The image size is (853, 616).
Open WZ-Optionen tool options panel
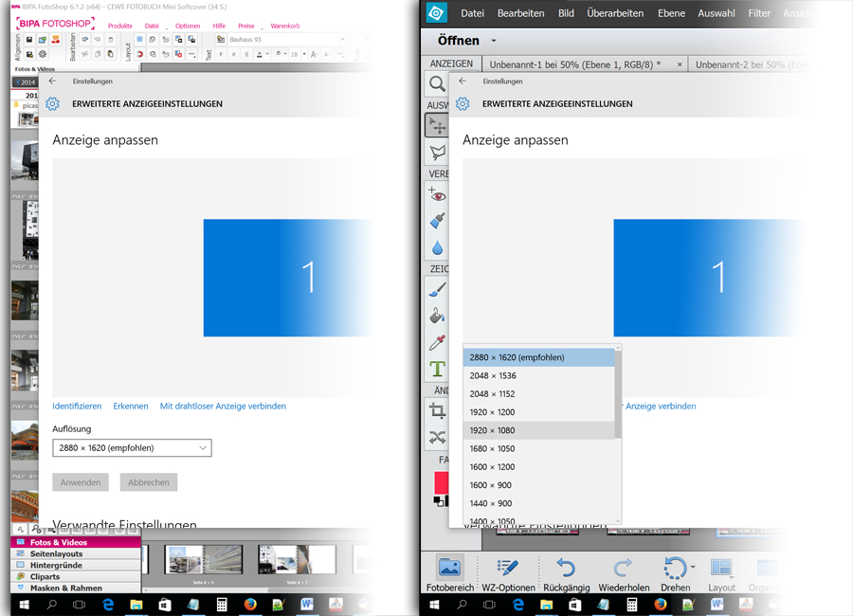(508, 573)
